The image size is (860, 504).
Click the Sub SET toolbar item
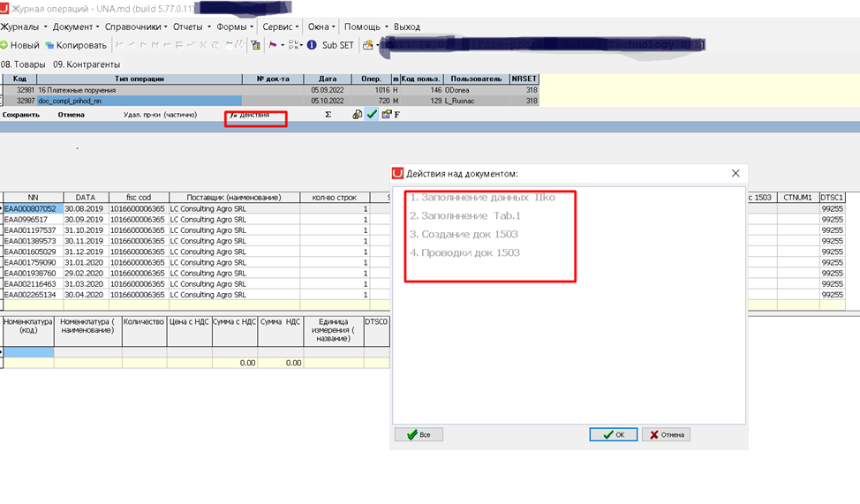[338, 45]
